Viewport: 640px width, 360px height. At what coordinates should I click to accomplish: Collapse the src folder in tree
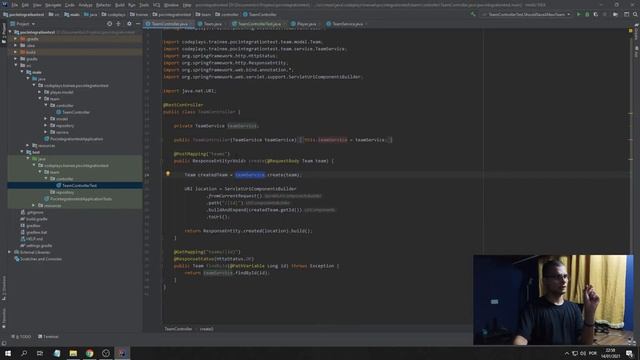16,65
